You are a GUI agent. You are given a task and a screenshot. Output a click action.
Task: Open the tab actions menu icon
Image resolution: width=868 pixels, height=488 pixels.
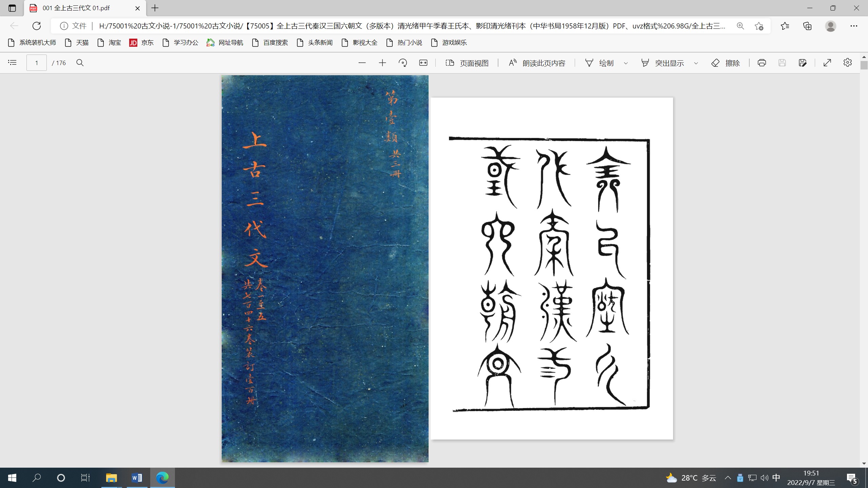pos(12,8)
